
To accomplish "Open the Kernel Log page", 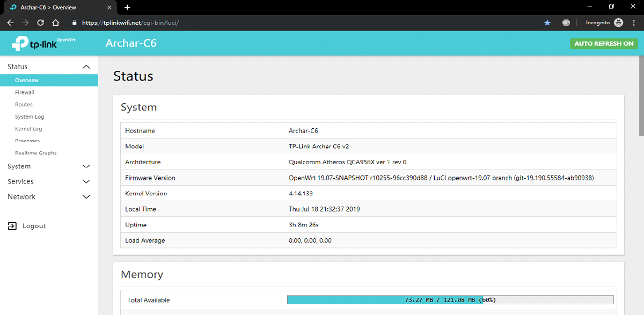I will point(28,129).
